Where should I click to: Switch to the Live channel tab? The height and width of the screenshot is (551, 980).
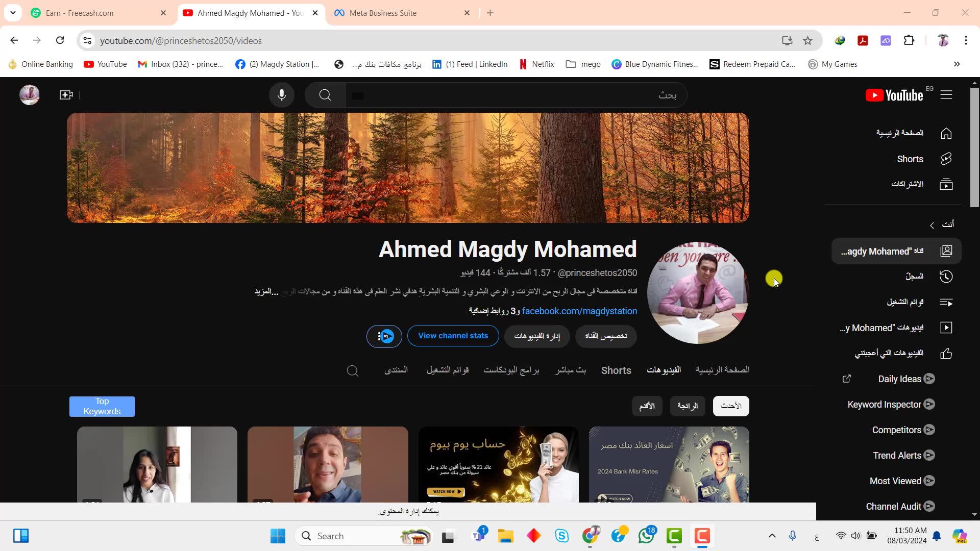(570, 370)
